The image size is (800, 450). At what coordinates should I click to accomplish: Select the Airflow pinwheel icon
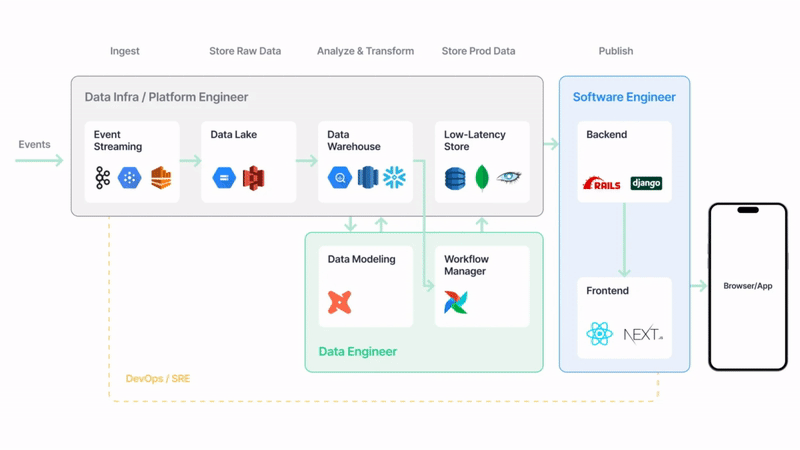coord(456,302)
